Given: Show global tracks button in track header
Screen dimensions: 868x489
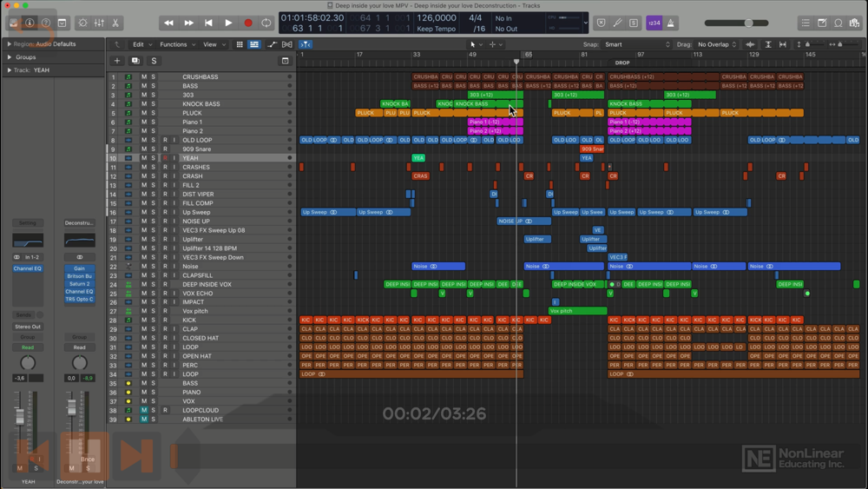Looking at the screenshot, I should [x=285, y=61].
